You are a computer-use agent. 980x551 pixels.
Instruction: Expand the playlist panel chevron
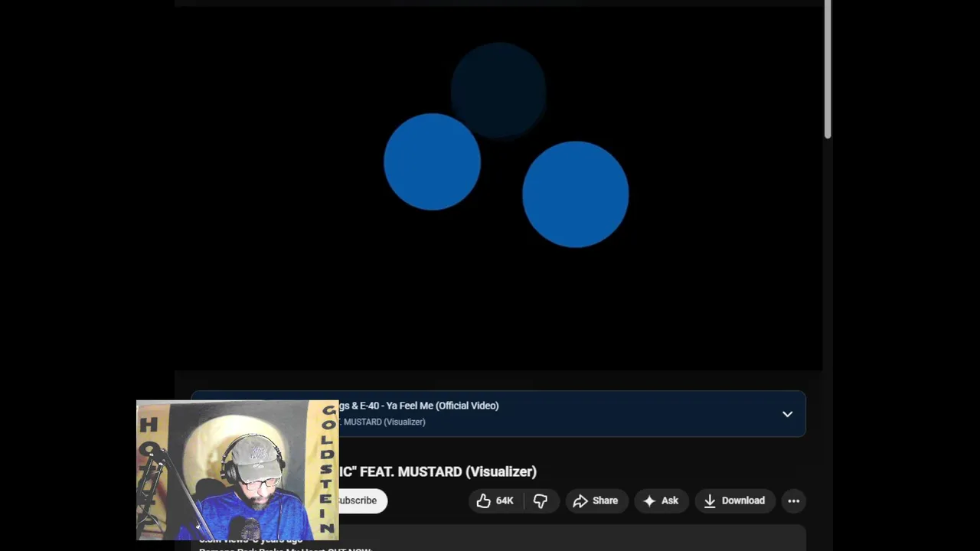(787, 414)
